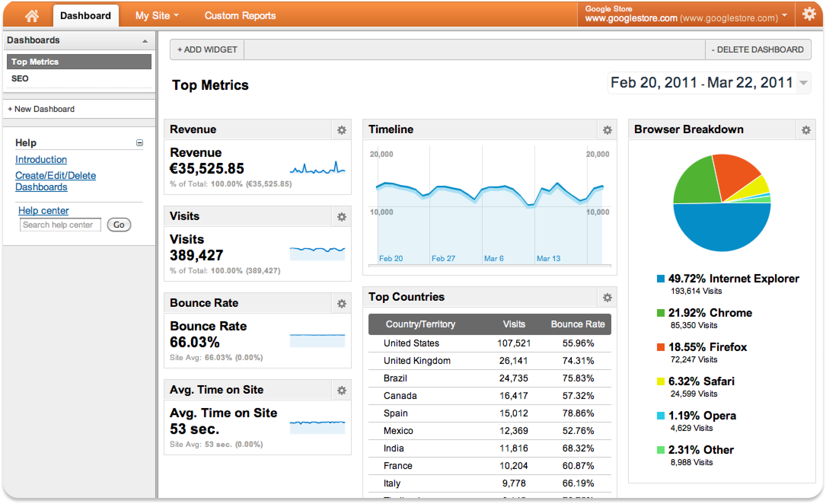Click the home icon in the navigation bar
The height and width of the screenshot is (504, 826).
32,15
